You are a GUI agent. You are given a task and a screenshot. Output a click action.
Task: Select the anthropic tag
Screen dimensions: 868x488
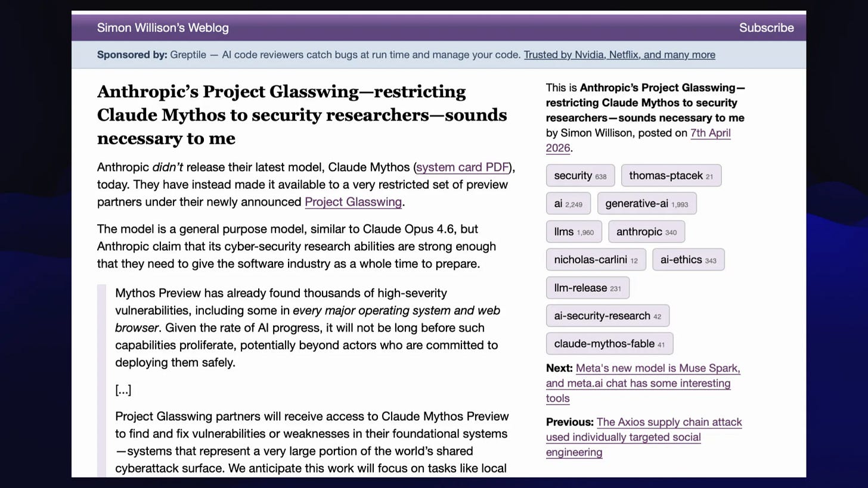pos(646,232)
